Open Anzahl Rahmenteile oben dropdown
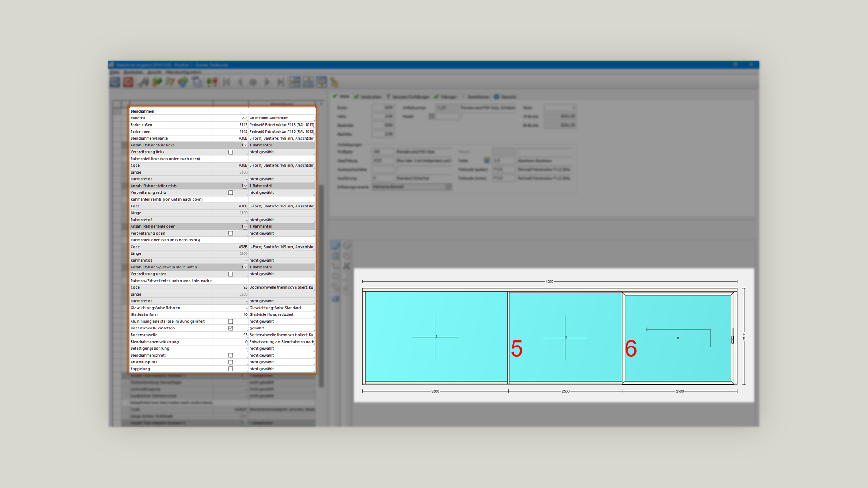 pos(245,227)
